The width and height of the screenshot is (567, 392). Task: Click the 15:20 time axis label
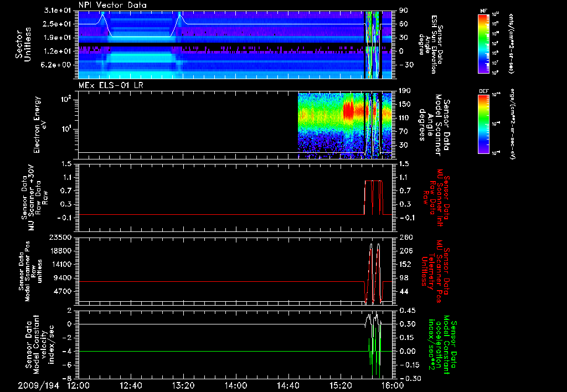click(341, 386)
